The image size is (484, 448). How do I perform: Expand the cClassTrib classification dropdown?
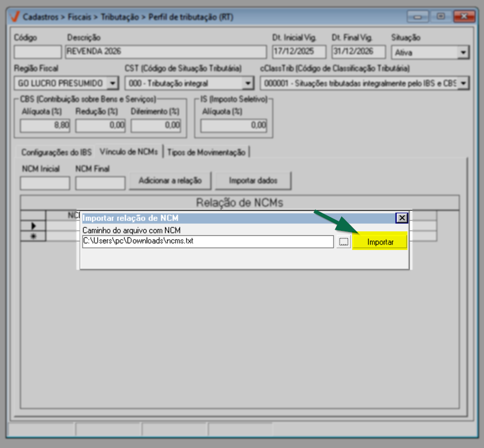[x=463, y=83]
